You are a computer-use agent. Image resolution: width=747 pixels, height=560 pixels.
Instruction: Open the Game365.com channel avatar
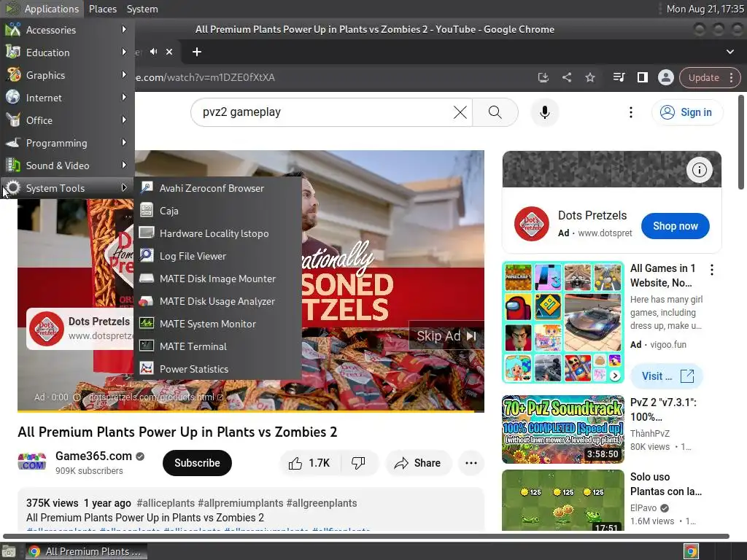(x=32, y=462)
